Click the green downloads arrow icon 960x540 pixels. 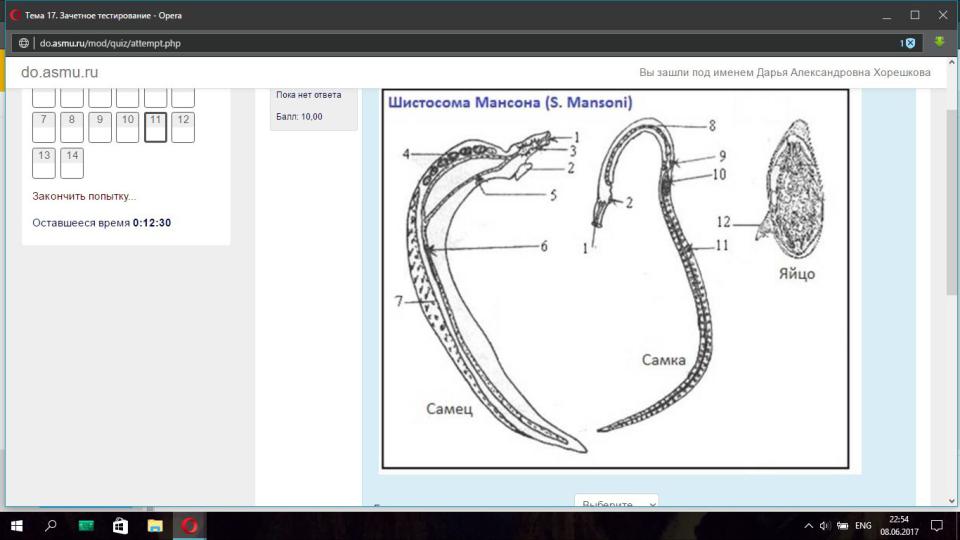pos(939,42)
